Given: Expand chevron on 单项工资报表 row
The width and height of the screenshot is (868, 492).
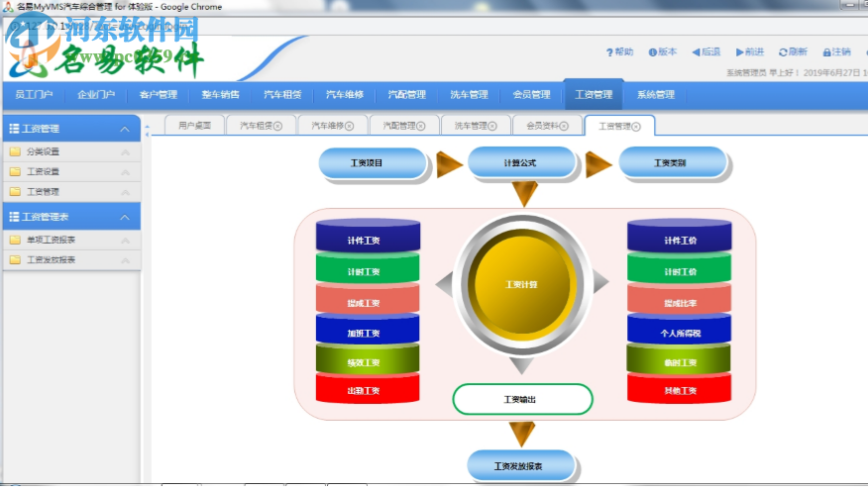Looking at the screenshot, I should 126,241.
